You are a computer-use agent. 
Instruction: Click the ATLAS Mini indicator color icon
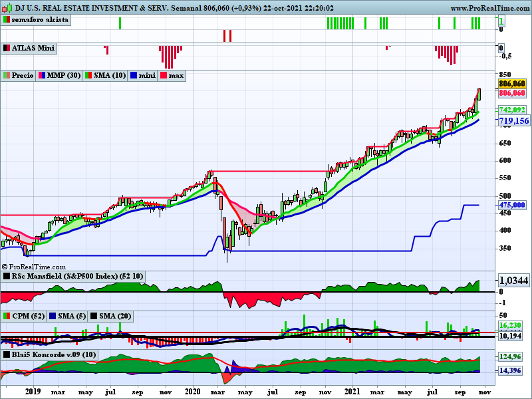[7, 48]
